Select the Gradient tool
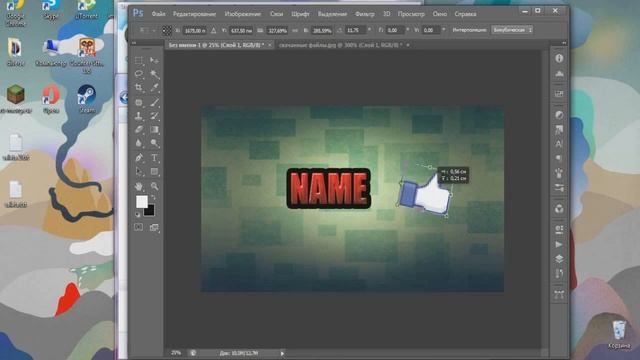640x360 pixels. click(154, 129)
